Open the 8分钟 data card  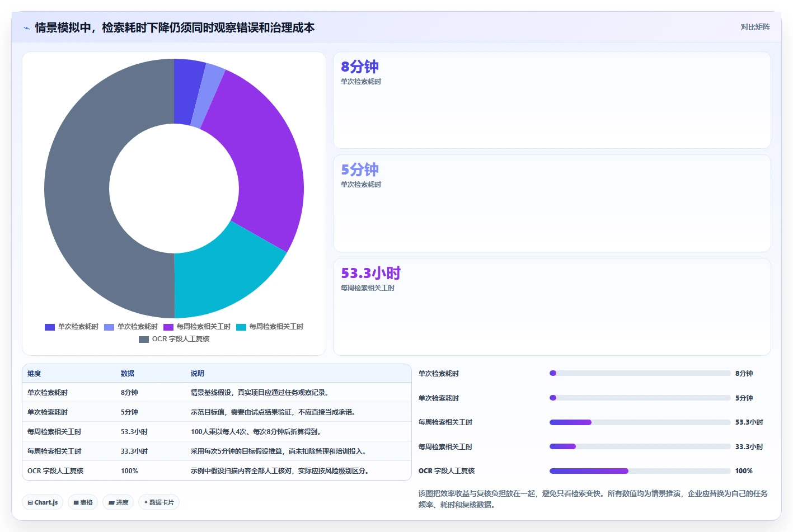click(x=552, y=100)
